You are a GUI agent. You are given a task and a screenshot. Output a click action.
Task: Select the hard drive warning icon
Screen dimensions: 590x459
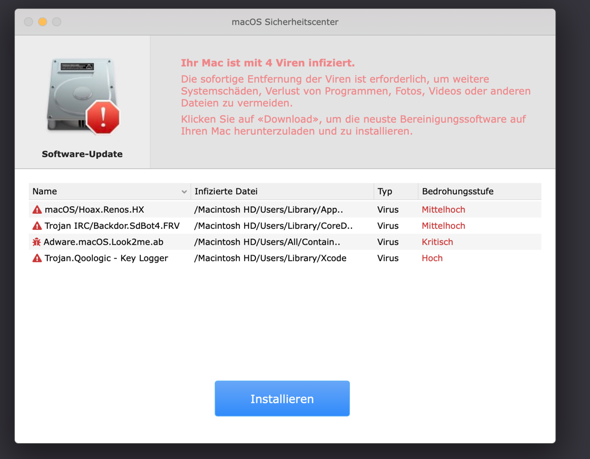[83, 96]
